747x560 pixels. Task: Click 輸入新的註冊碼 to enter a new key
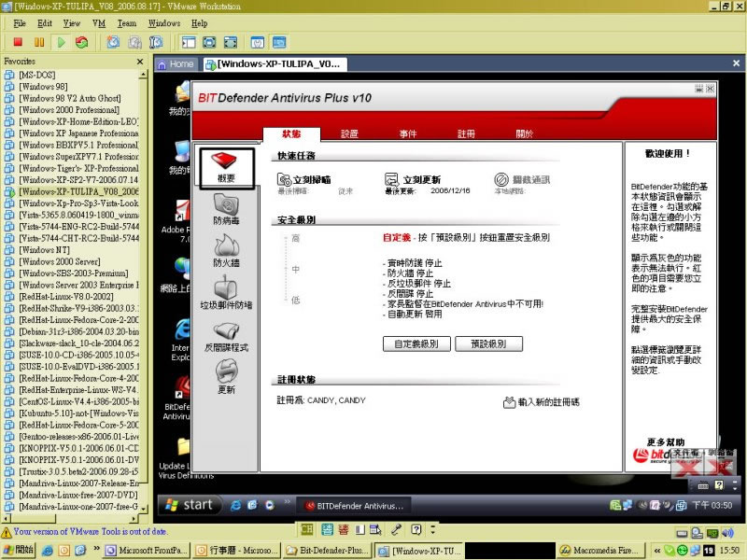(x=542, y=402)
